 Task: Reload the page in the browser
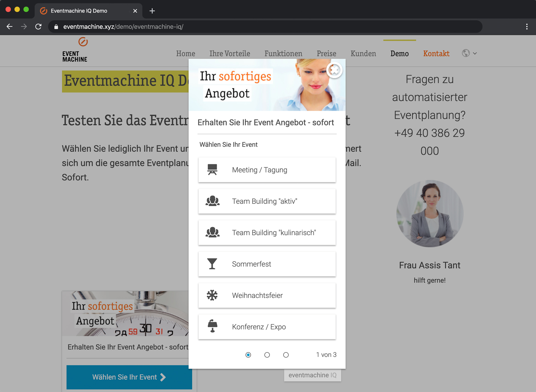(38, 27)
